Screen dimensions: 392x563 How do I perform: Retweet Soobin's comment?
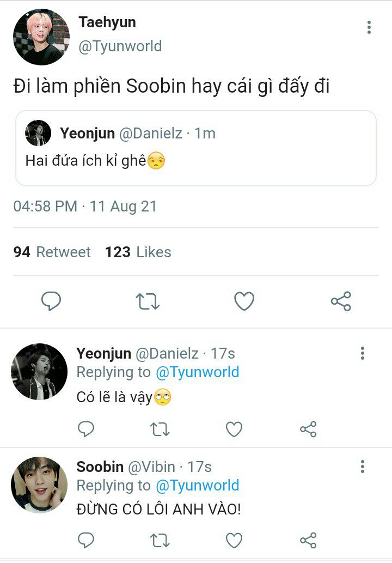tap(160, 540)
